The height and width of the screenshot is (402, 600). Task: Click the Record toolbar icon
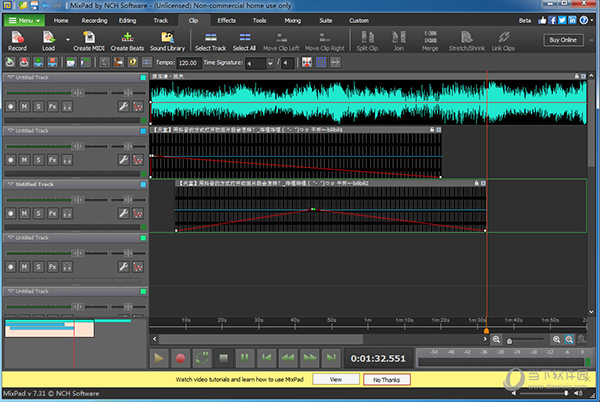coord(17,41)
